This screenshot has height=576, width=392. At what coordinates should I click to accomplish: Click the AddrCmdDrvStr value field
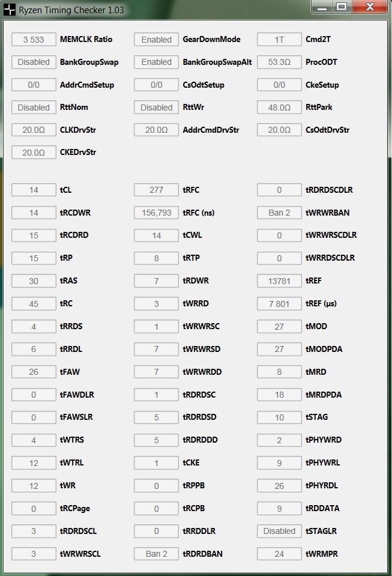(x=156, y=130)
